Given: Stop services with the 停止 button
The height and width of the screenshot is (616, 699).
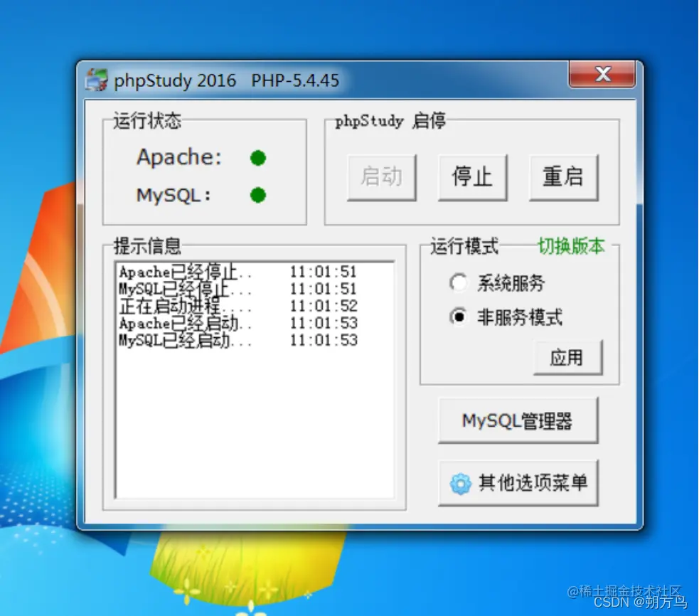Looking at the screenshot, I should [473, 177].
